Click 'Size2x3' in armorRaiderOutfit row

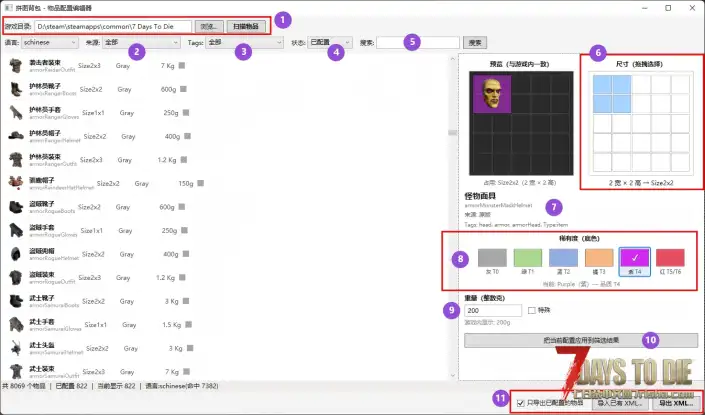89,66
